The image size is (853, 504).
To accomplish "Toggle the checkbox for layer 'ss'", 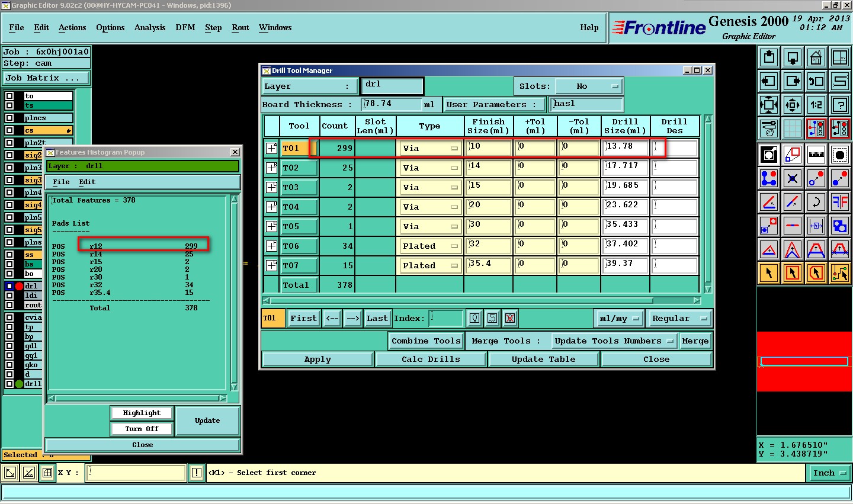I will [9, 255].
